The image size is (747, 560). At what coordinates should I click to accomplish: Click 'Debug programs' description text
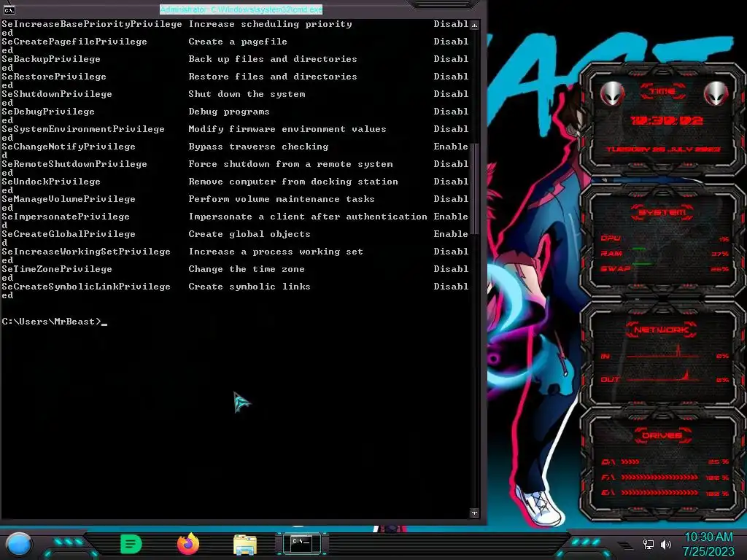pos(229,112)
